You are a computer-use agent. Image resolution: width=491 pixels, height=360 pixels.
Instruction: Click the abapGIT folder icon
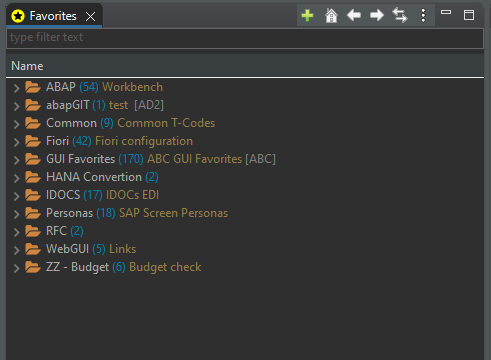coord(33,105)
